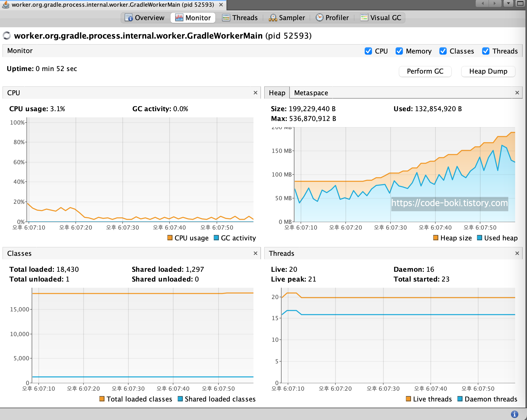Image resolution: width=527 pixels, height=420 pixels.
Task: Switch to the Metaspace tab
Action: [x=311, y=93]
